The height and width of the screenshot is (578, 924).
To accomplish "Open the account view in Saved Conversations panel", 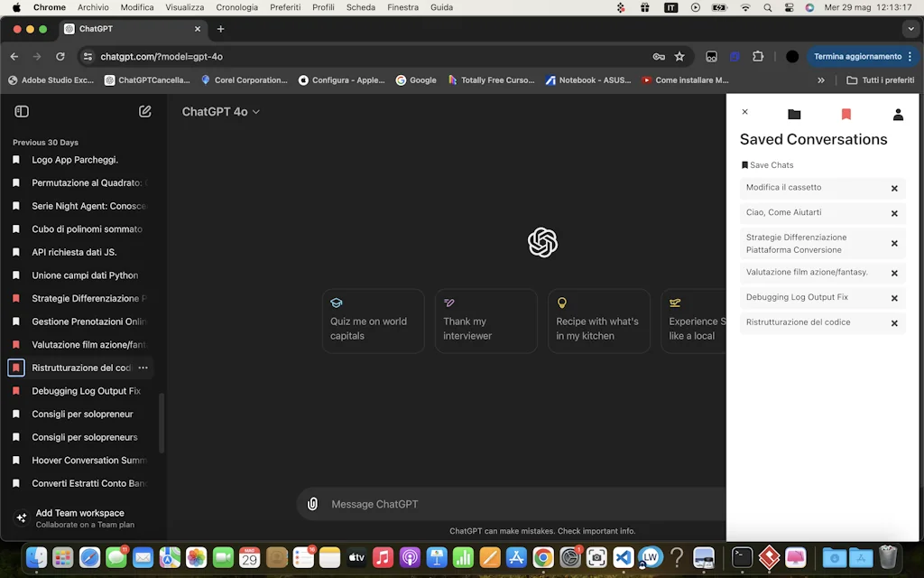I will point(898,114).
